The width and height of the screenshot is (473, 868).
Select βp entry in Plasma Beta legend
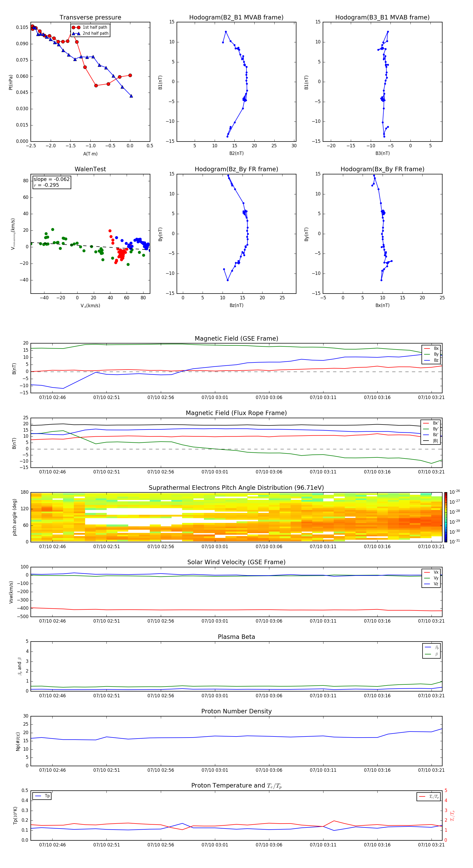pos(431,647)
